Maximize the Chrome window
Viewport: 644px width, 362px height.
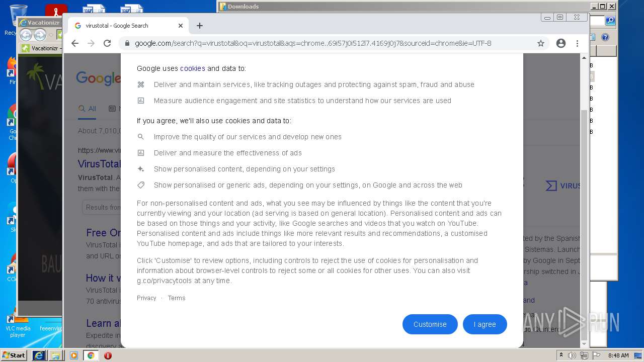pyautogui.click(x=560, y=17)
